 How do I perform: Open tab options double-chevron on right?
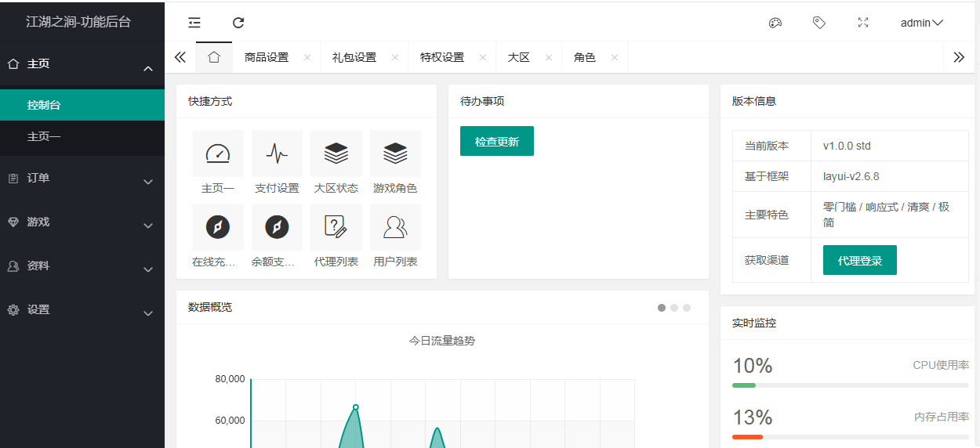(959, 57)
